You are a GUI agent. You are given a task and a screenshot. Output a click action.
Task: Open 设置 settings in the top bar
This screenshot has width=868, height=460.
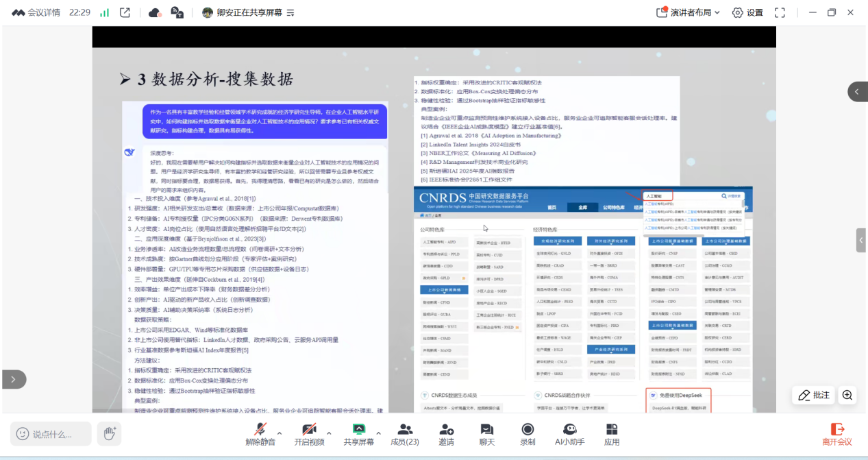(x=747, y=12)
